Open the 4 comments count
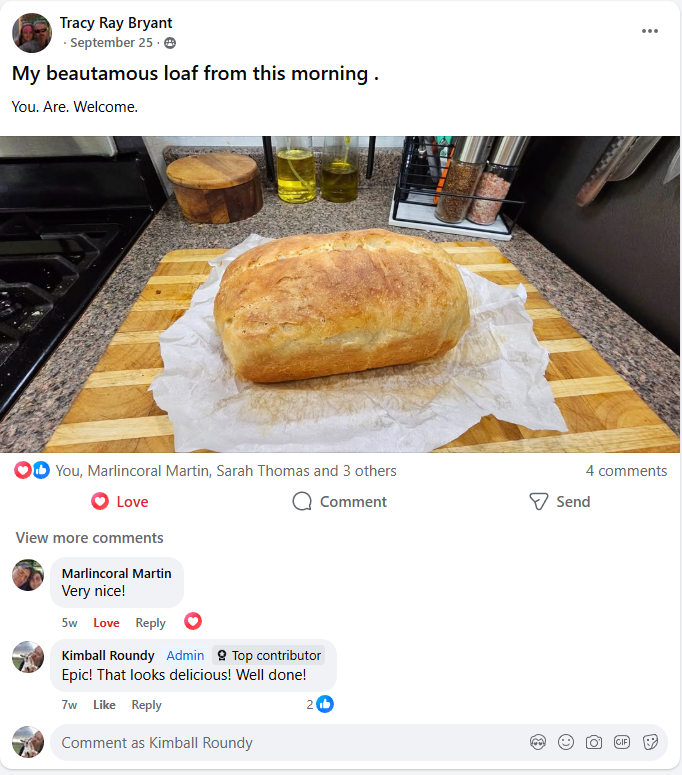682x775 pixels. (626, 471)
